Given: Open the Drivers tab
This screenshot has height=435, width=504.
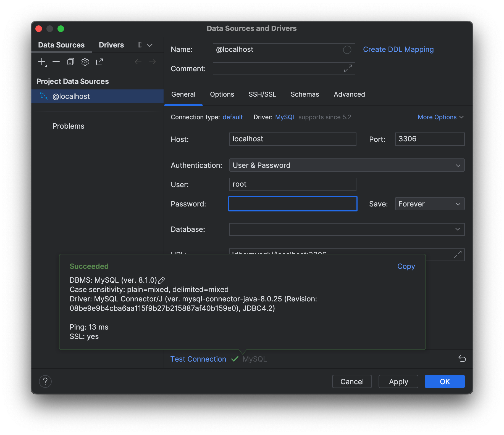Looking at the screenshot, I should tap(111, 45).
